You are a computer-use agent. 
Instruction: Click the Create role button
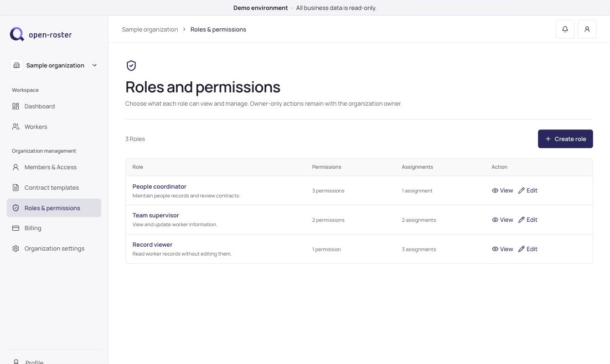click(565, 139)
